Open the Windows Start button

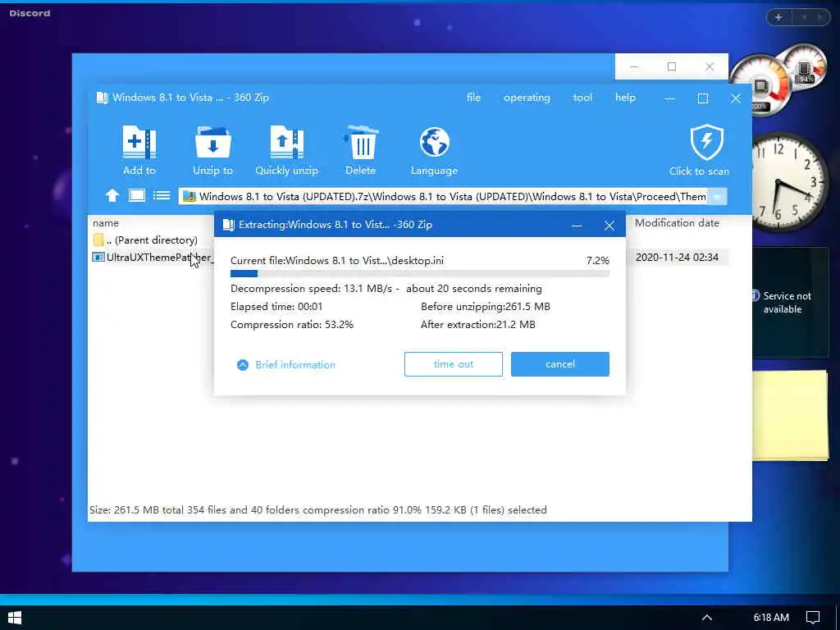[x=15, y=618]
